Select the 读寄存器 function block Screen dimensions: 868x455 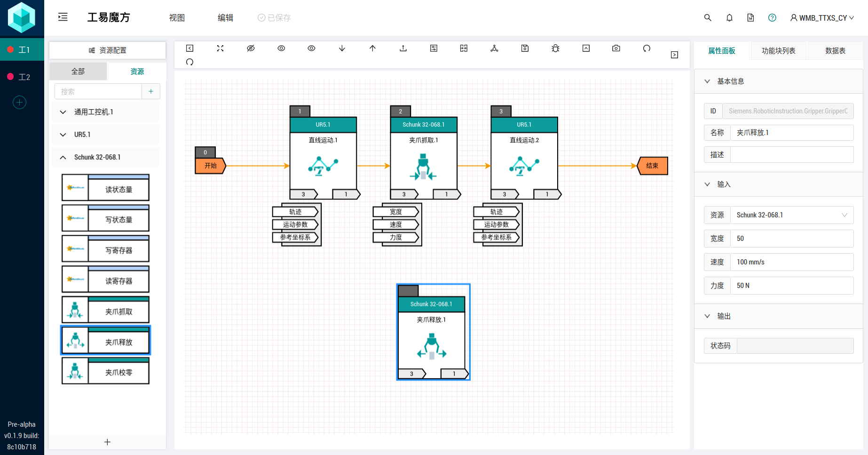click(x=105, y=279)
